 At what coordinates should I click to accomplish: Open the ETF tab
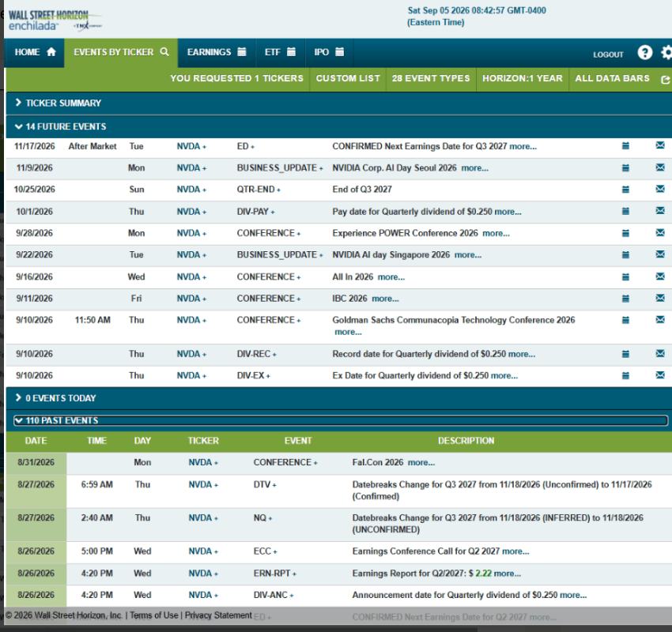point(281,52)
